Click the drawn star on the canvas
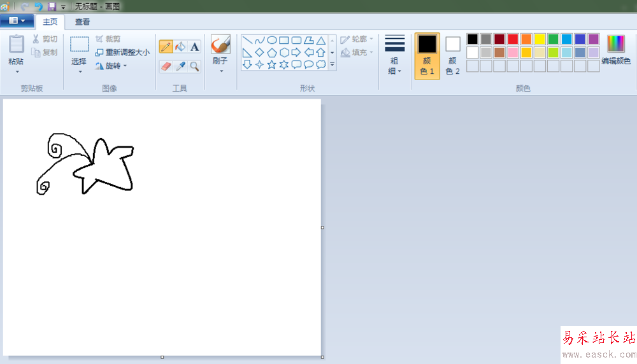The image size is (637, 364). (x=104, y=166)
